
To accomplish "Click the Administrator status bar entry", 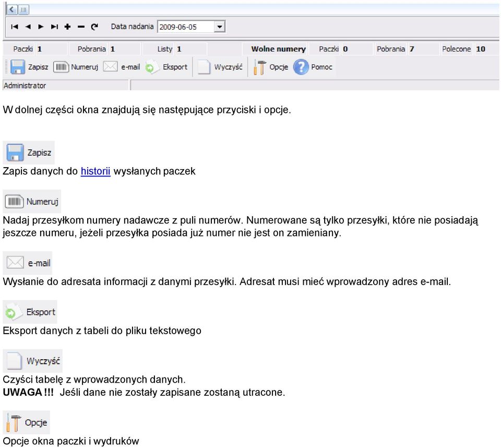I will pyautogui.click(x=66, y=86).
